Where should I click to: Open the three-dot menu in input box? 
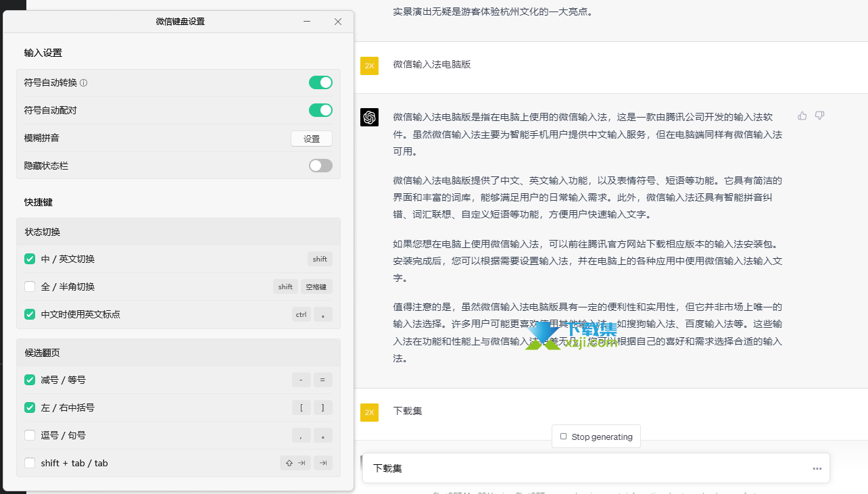click(x=817, y=468)
